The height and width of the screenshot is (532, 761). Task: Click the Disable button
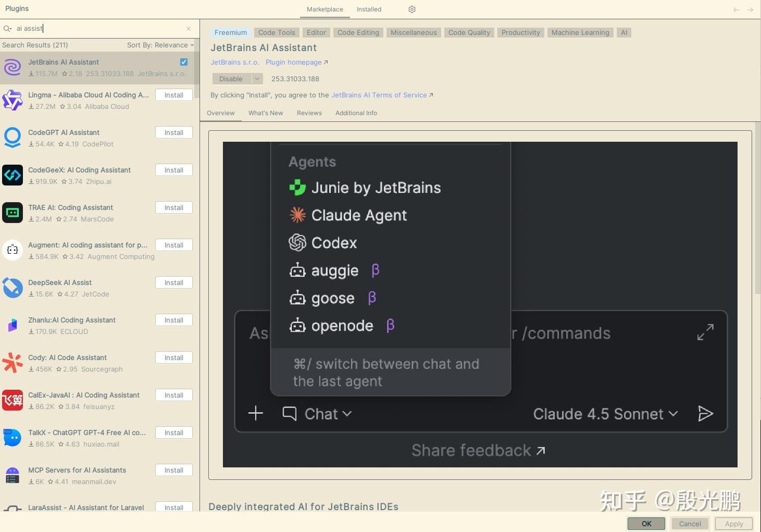(x=231, y=79)
